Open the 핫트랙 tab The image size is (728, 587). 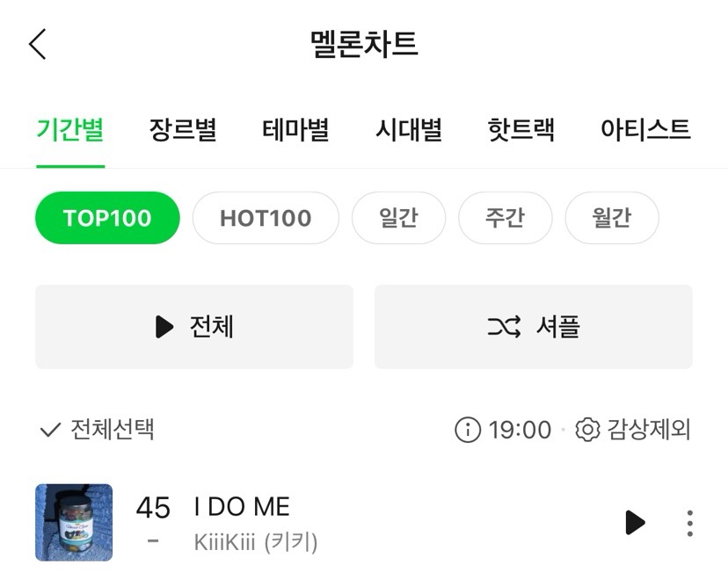click(521, 129)
